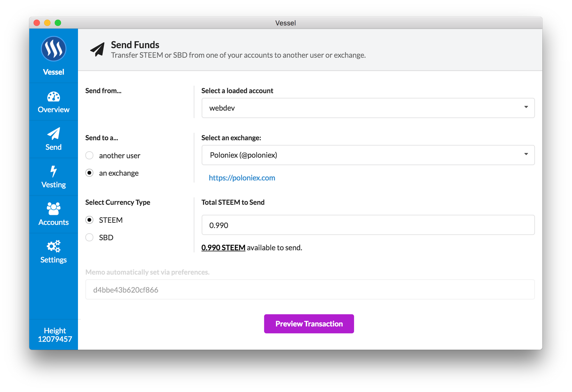Go to Accounts users icon

[x=53, y=208]
